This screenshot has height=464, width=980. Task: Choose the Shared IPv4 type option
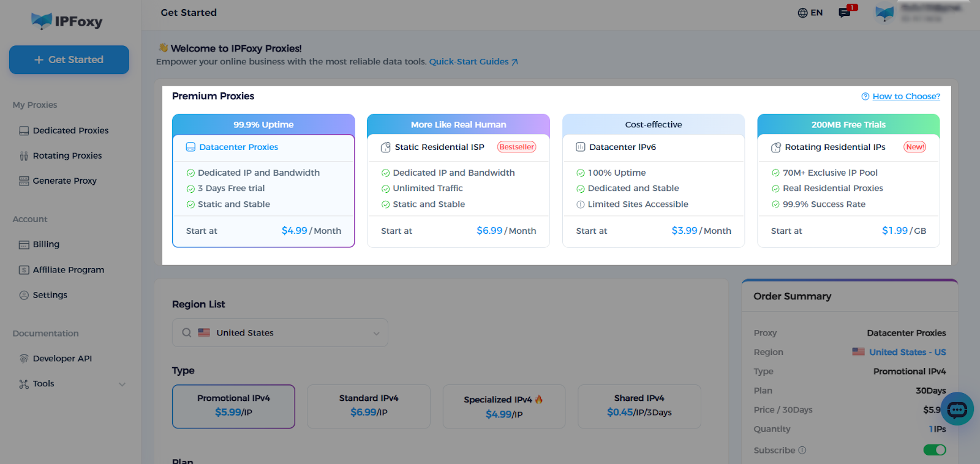[x=639, y=406]
